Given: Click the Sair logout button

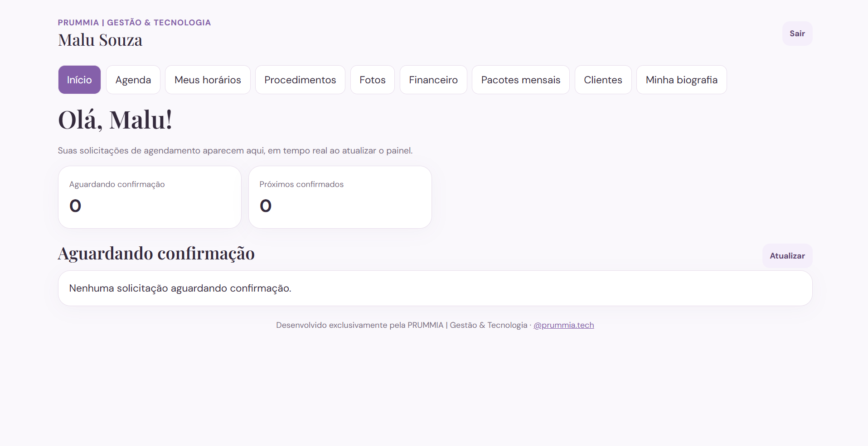Looking at the screenshot, I should (x=797, y=34).
